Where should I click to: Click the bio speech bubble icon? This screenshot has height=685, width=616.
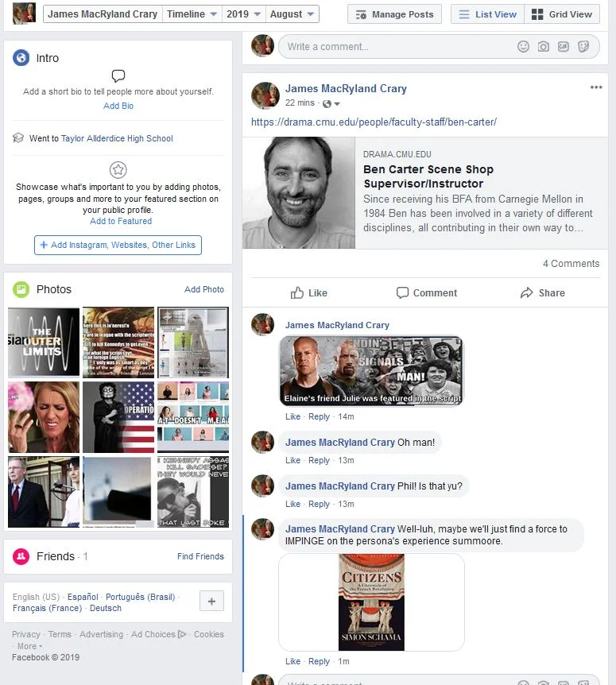pos(118,75)
